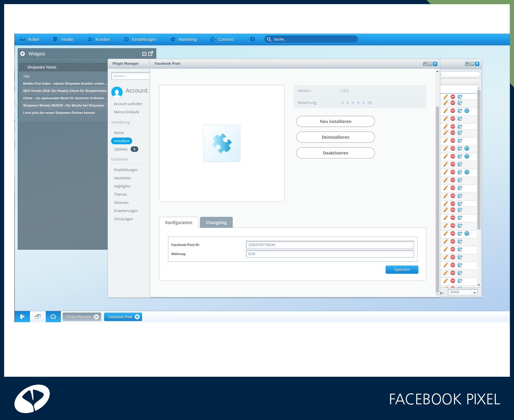The width and height of the screenshot is (514, 420).
Task: Open the Updates section
Action: click(x=121, y=149)
